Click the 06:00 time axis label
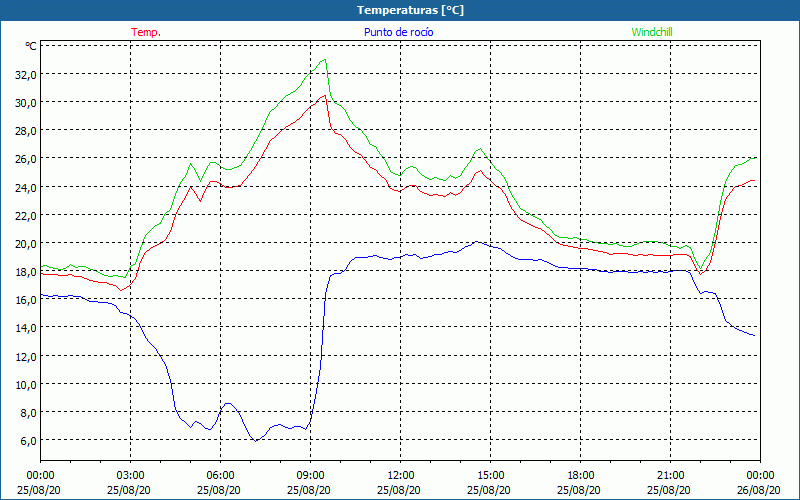 click(220, 476)
